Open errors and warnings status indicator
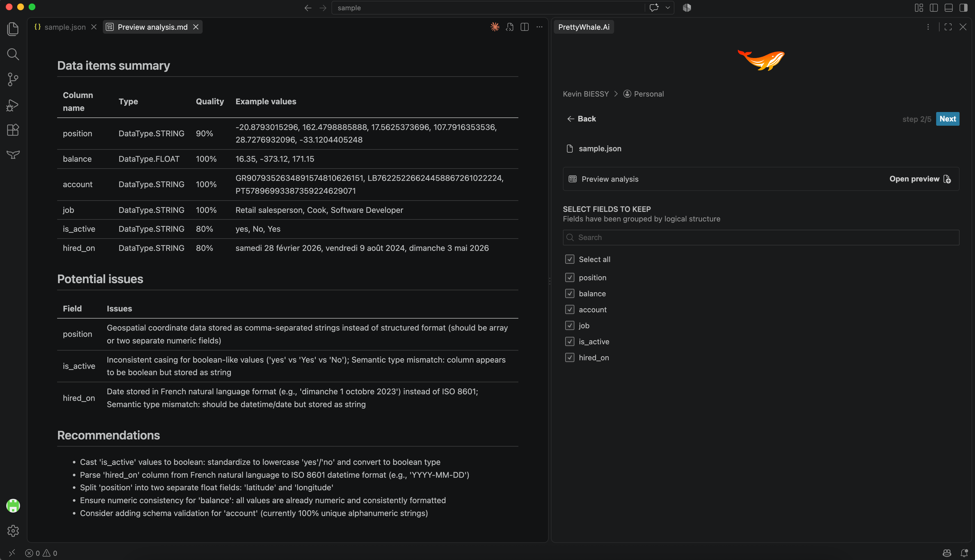Image resolution: width=975 pixels, height=560 pixels. pyautogui.click(x=41, y=553)
